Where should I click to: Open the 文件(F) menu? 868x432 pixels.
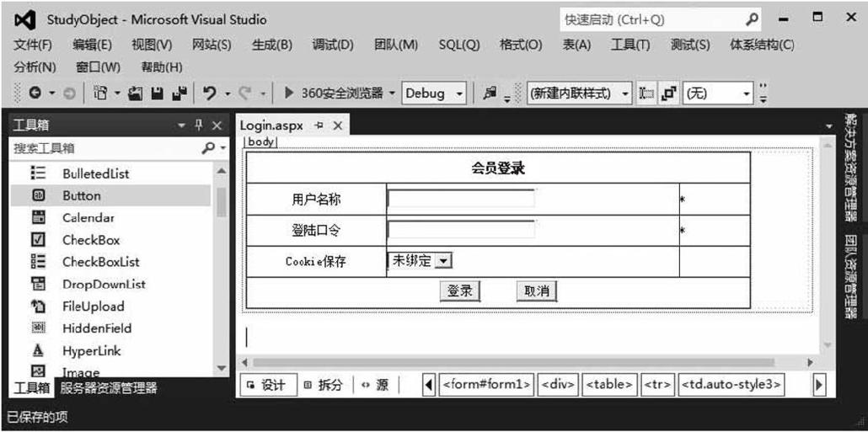click(33, 45)
